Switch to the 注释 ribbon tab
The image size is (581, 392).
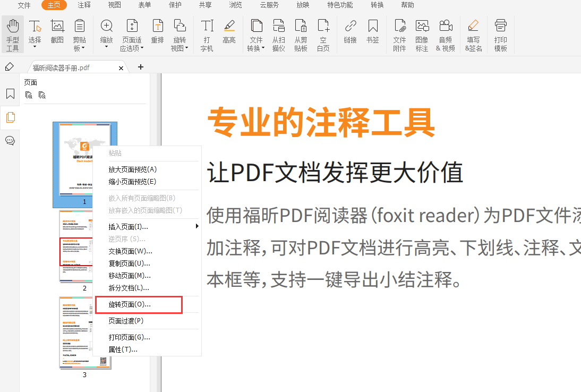pos(84,5)
